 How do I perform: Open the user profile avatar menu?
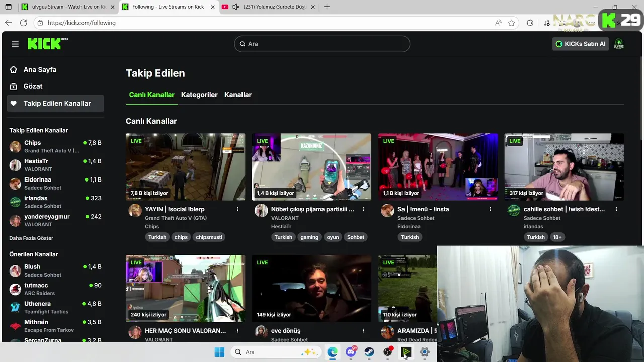pyautogui.click(x=619, y=44)
